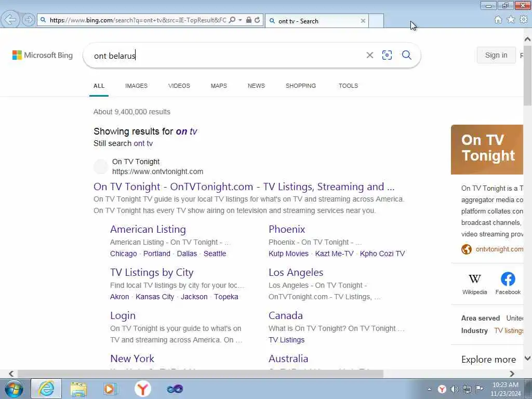The width and height of the screenshot is (532, 399).
Task: Open the Kansas City sublink
Action: pyautogui.click(x=155, y=297)
